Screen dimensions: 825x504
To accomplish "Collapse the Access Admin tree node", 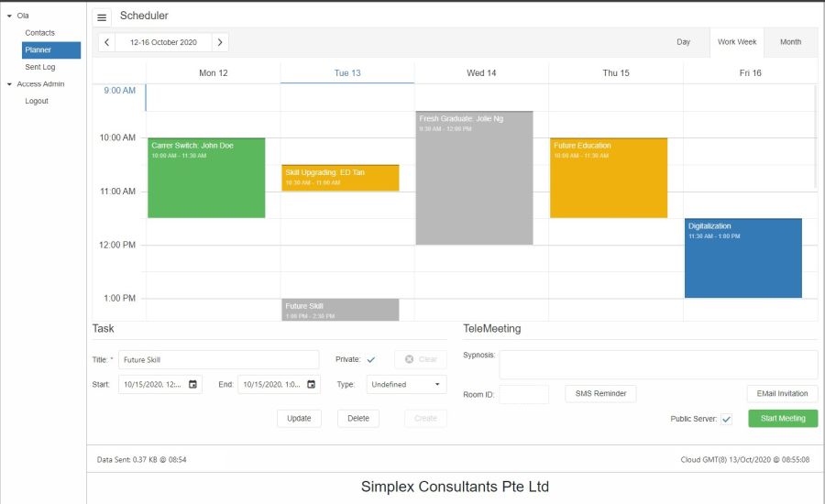I will click(x=9, y=84).
